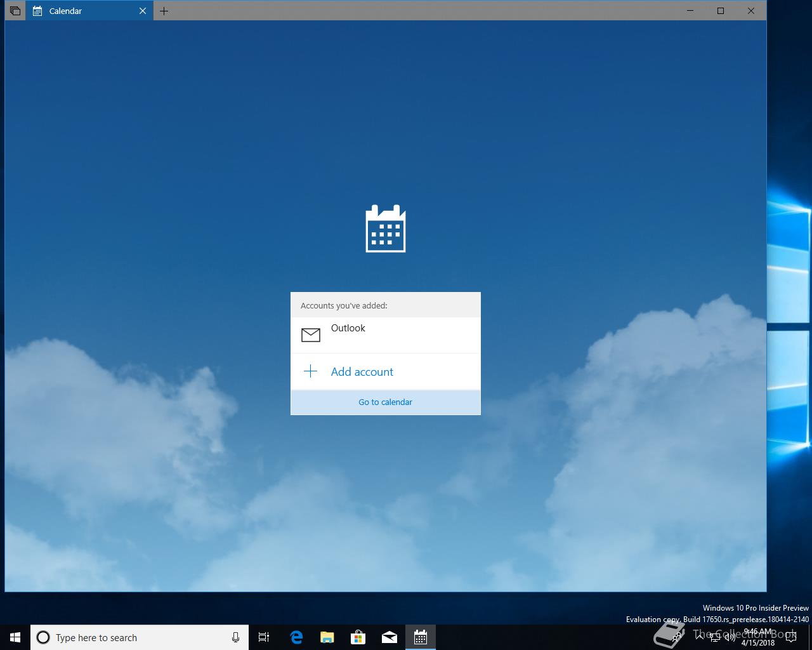Open a new tab with the plus button
812x650 pixels.
pos(164,11)
